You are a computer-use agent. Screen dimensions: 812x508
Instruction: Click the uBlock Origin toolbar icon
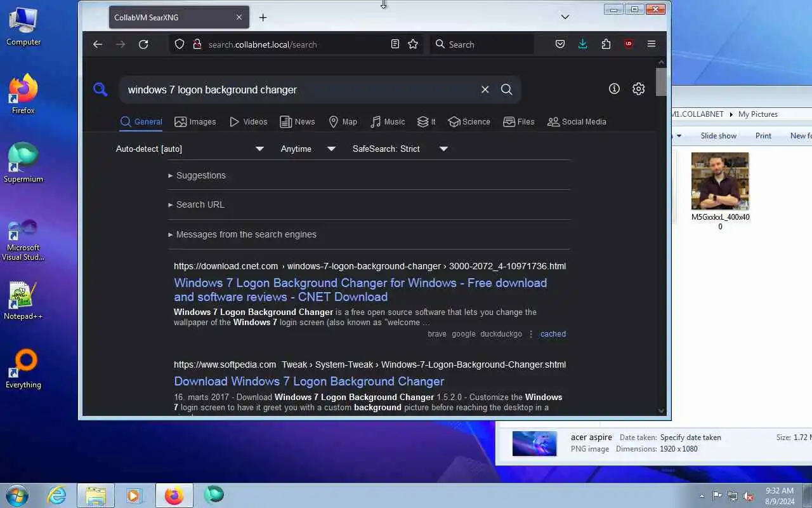point(629,44)
